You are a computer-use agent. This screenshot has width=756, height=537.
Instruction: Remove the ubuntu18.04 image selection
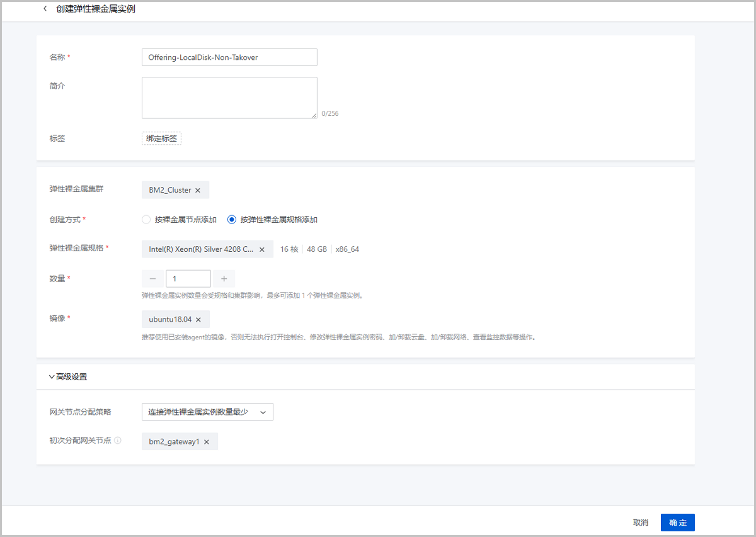198,320
